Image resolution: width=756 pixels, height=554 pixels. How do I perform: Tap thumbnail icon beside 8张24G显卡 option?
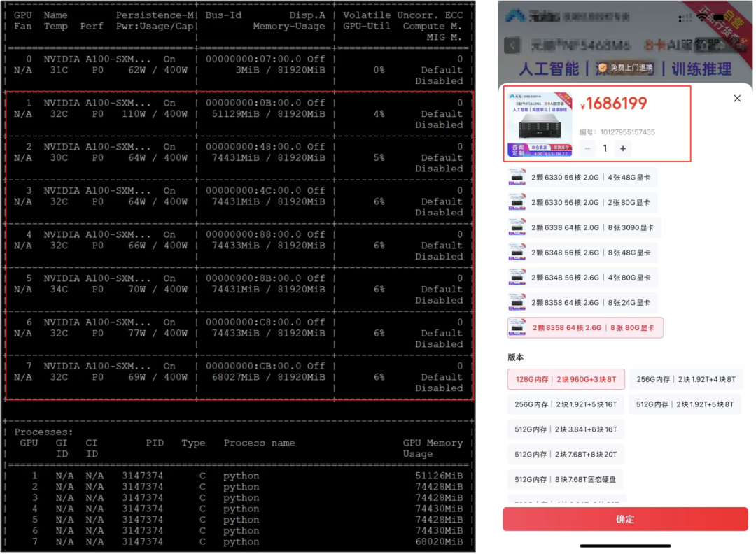[517, 303]
